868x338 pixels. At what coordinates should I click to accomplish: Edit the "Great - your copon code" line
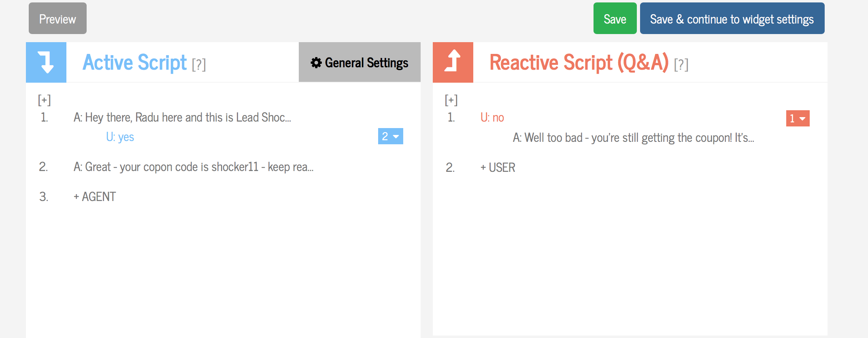coord(193,167)
